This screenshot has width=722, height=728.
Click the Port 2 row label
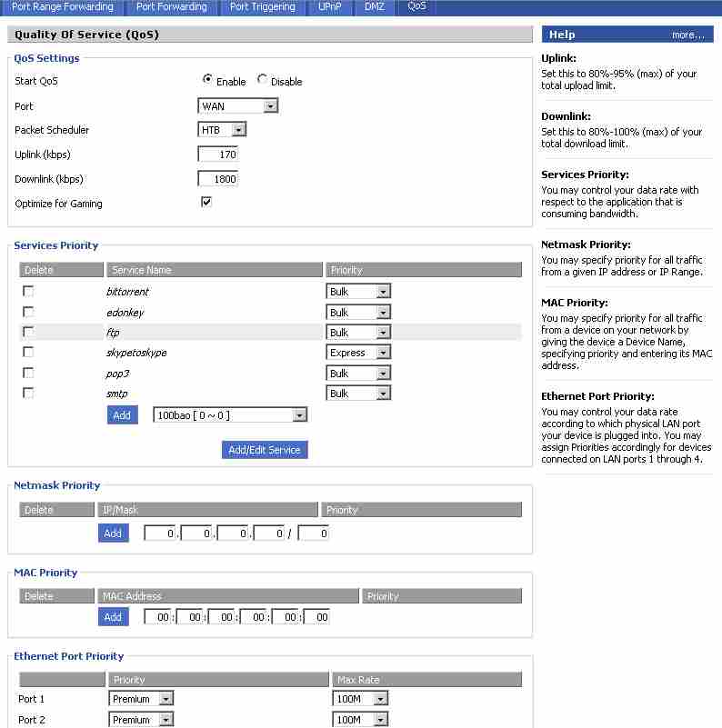32,720
